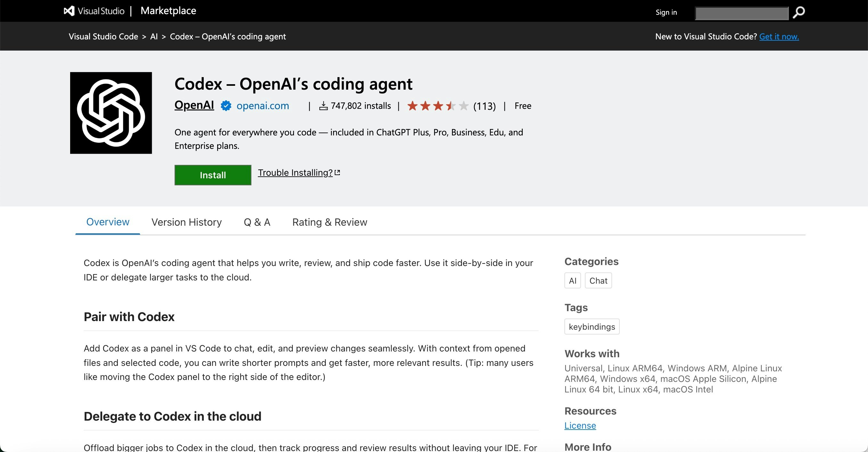Switch to the Version History tab
The height and width of the screenshot is (452, 868).
tap(186, 222)
